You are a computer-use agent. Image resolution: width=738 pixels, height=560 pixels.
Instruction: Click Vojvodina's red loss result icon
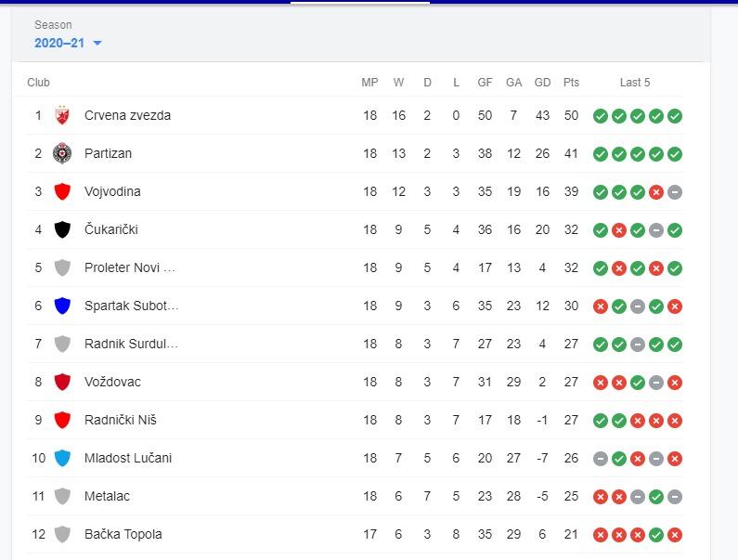tap(656, 191)
